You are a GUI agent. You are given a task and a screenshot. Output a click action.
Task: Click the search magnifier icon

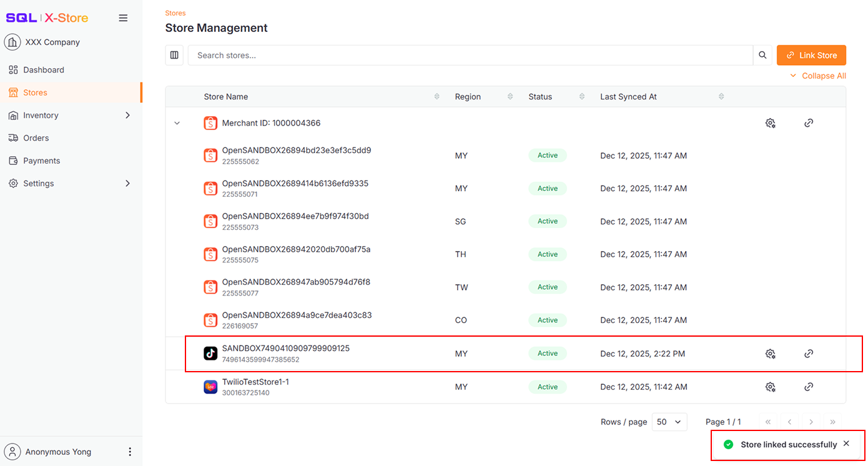pyautogui.click(x=762, y=55)
